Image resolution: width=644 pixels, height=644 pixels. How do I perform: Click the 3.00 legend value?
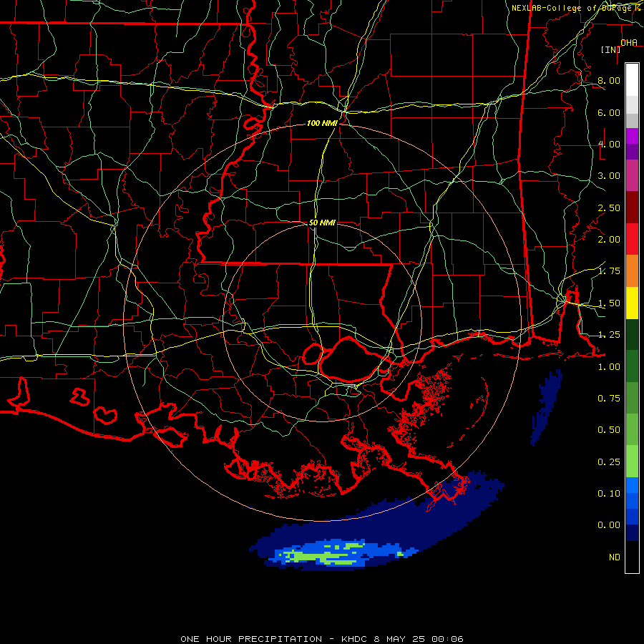(609, 176)
